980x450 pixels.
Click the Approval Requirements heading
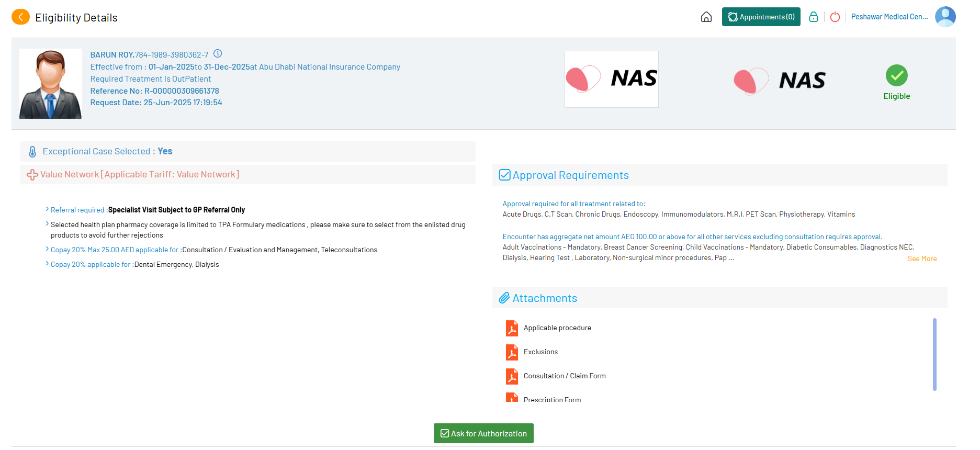570,175
